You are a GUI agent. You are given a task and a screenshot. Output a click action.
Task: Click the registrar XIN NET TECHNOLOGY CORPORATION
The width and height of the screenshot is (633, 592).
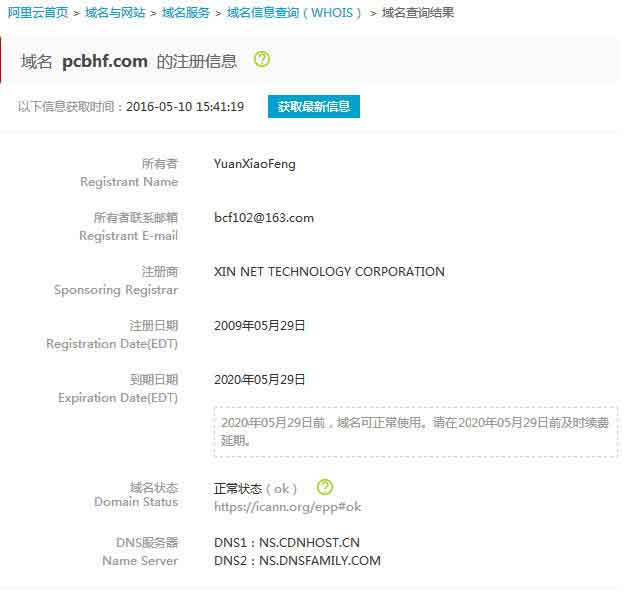click(329, 272)
